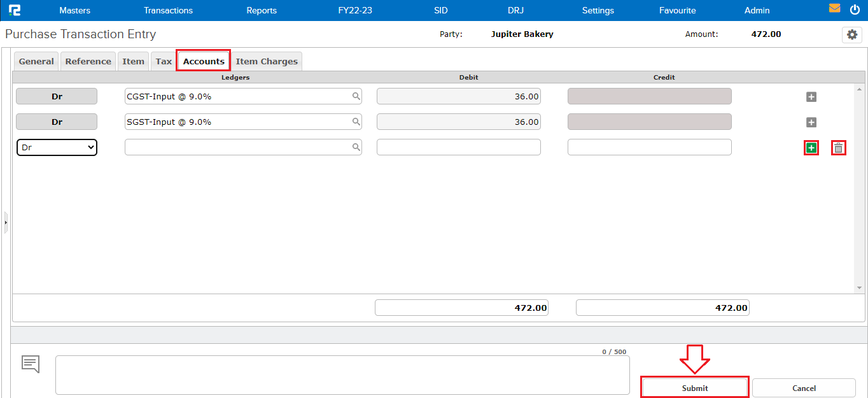Click the search magnifier in SGST-Input ledger field

pos(356,121)
